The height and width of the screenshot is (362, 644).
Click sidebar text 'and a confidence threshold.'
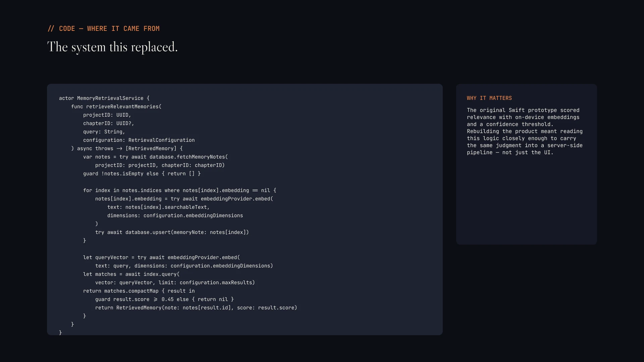click(x=510, y=124)
